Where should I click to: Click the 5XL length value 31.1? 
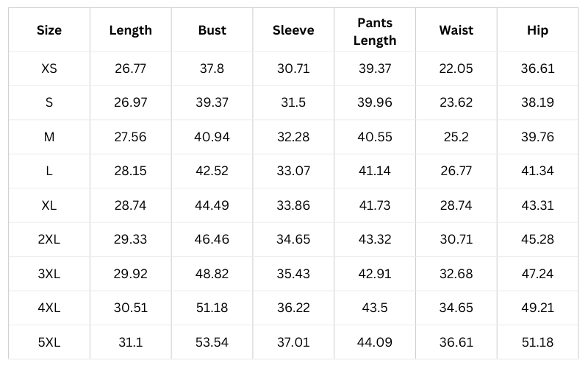tap(130, 342)
